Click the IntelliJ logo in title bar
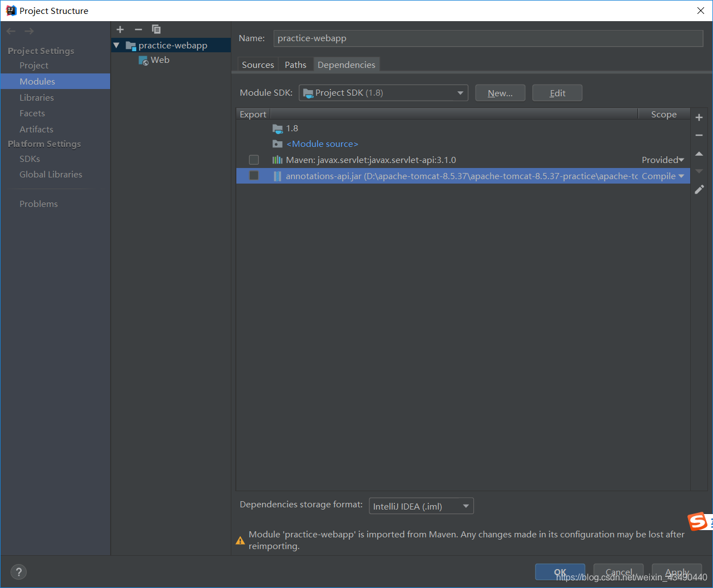The height and width of the screenshot is (588, 713). click(11, 11)
